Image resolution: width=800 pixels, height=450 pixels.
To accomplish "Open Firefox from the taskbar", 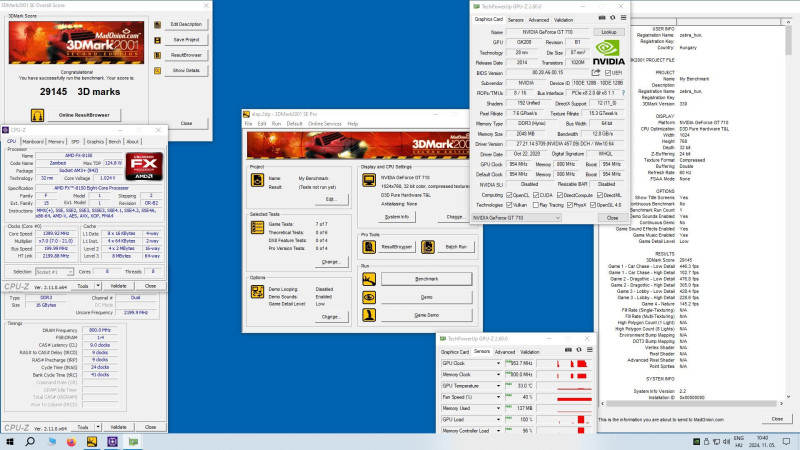I will (71, 442).
